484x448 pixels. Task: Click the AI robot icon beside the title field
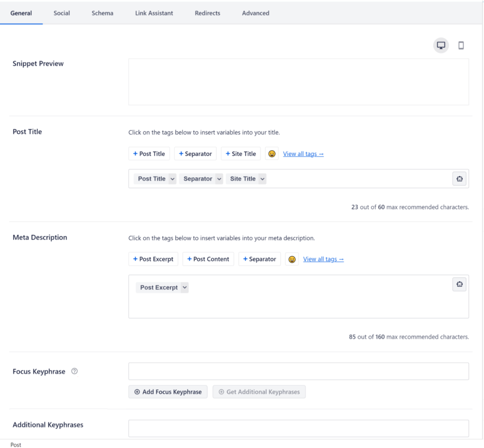(x=459, y=178)
